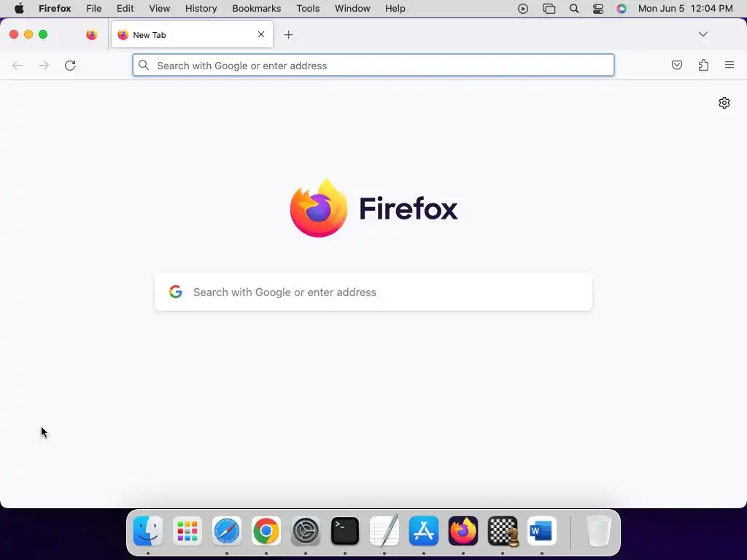Open the Tools menu
Viewport: 747px width, 560px height.
point(308,9)
